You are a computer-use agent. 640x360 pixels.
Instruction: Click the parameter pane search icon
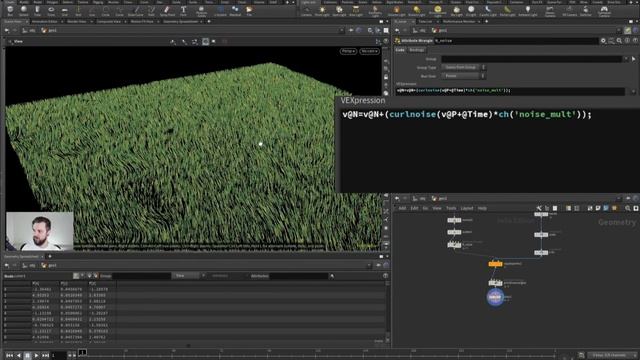pyautogui.click(x=619, y=40)
